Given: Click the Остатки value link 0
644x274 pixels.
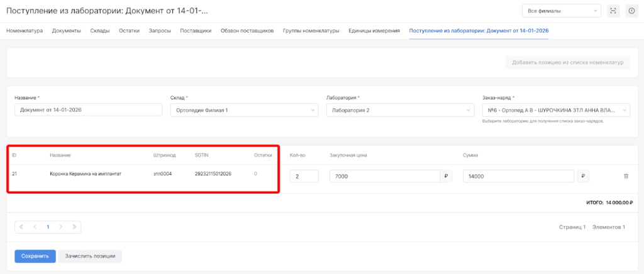Looking at the screenshot, I should [x=256, y=174].
